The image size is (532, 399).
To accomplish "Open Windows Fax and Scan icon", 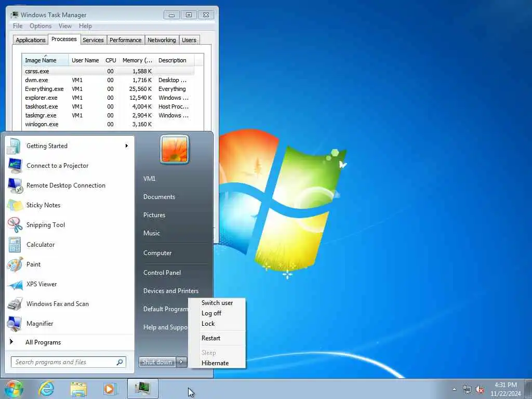I will pos(15,304).
